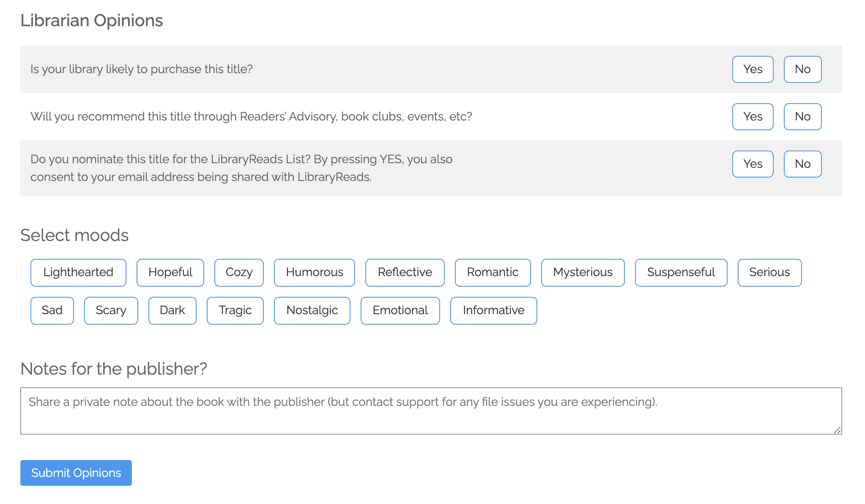
Task: Toggle the Lighthearted mood tag
Action: point(78,273)
